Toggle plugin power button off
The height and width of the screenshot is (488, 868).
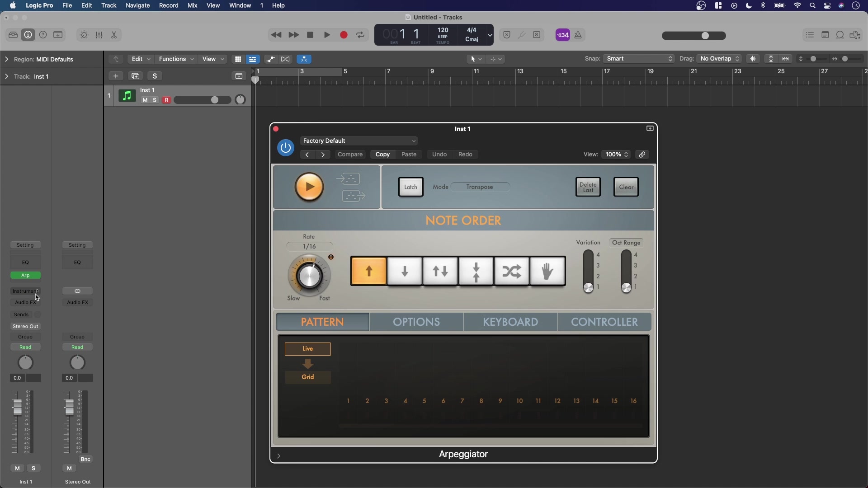286,148
